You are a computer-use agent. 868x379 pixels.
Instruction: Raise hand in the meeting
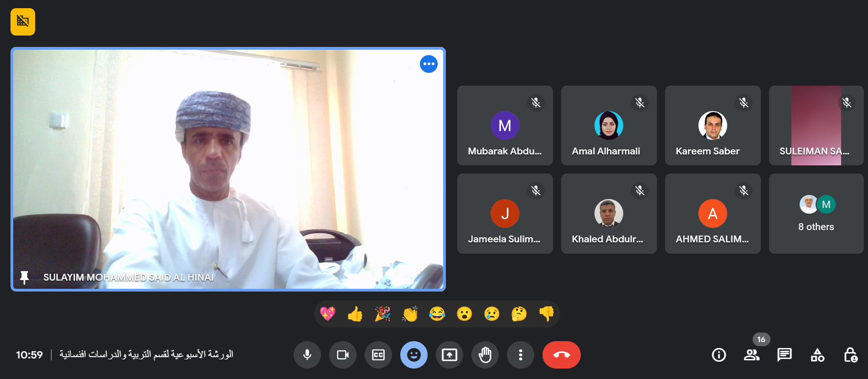(x=485, y=355)
